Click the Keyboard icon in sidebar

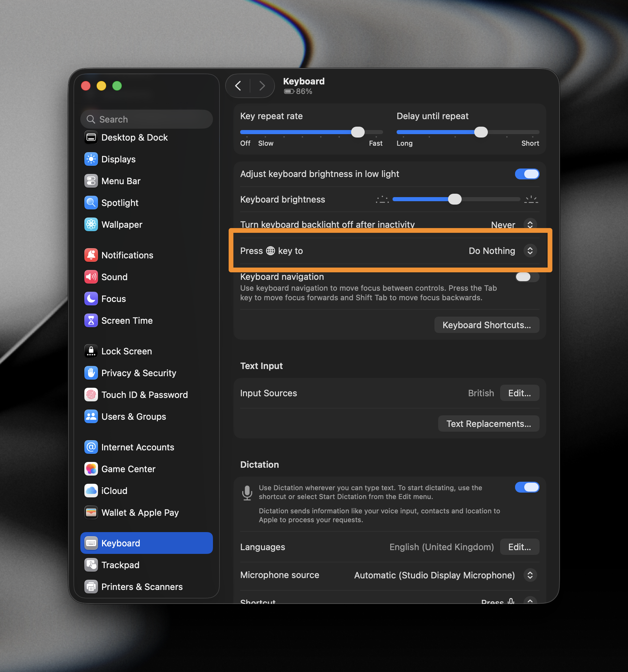click(91, 543)
